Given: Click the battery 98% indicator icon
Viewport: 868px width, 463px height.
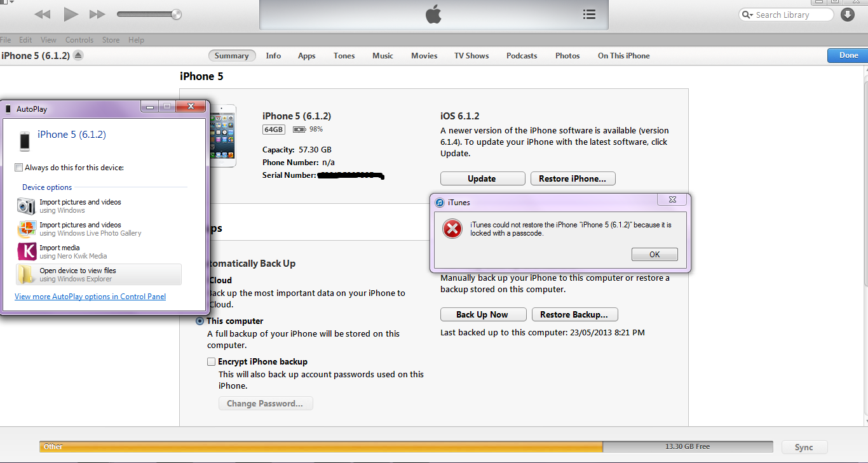Looking at the screenshot, I should (x=298, y=130).
